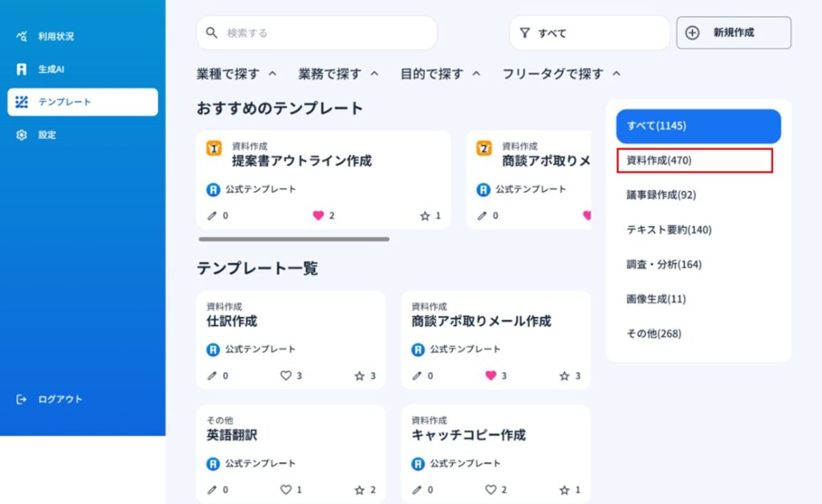The width and height of the screenshot is (822, 504).
Task: Click the 公式テンプレート logo on 英語翻訳 card
Action: (213, 464)
